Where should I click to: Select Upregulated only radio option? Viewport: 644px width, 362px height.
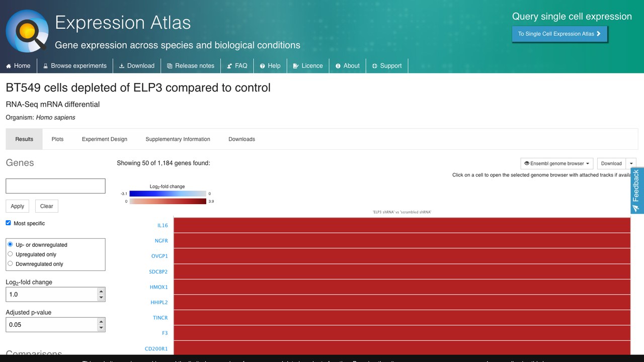10,254
